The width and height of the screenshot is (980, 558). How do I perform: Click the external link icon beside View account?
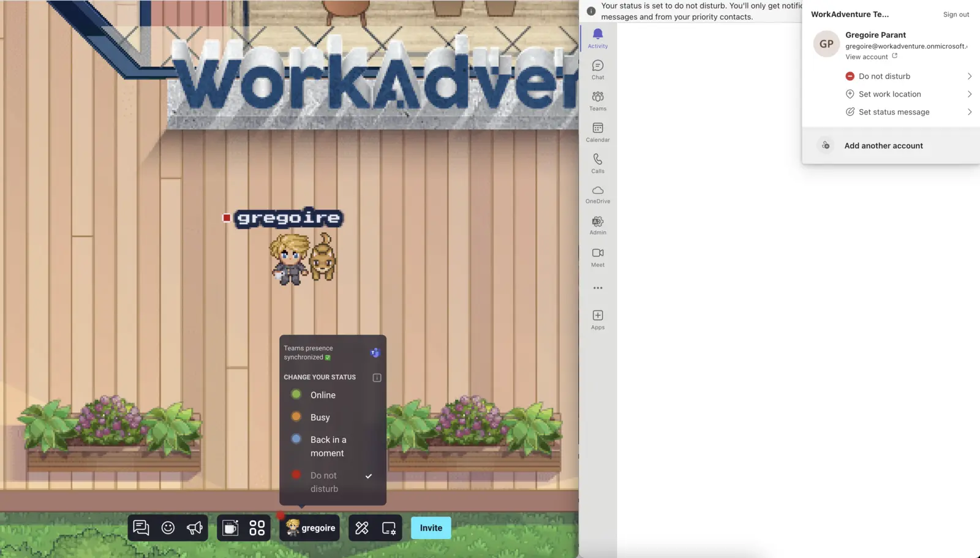click(895, 56)
